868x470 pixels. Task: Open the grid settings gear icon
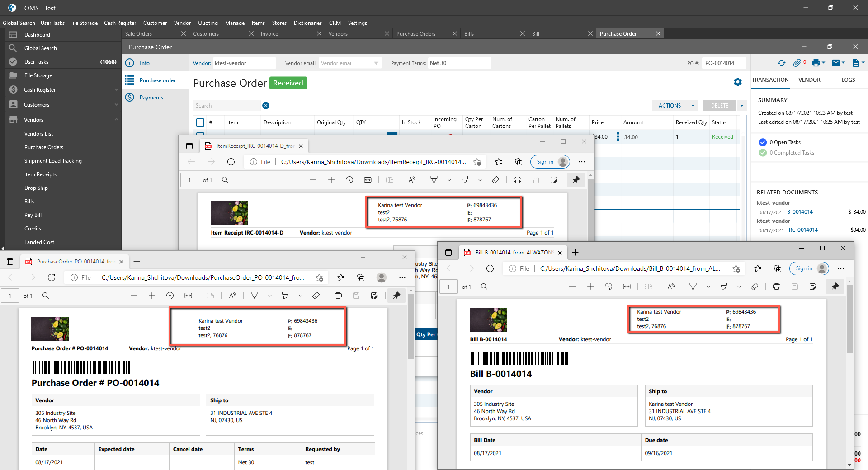coord(738,82)
